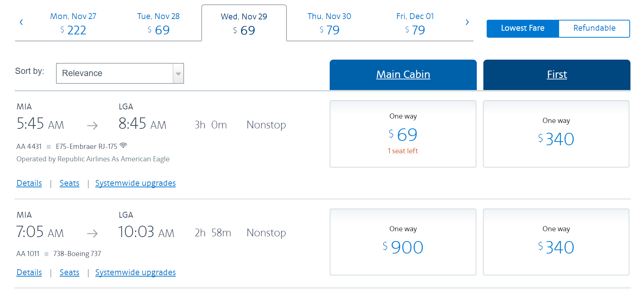Screen dimensions: 644x289
Task: Open the Sort by Relevance dropdown
Action: [115, 73]
